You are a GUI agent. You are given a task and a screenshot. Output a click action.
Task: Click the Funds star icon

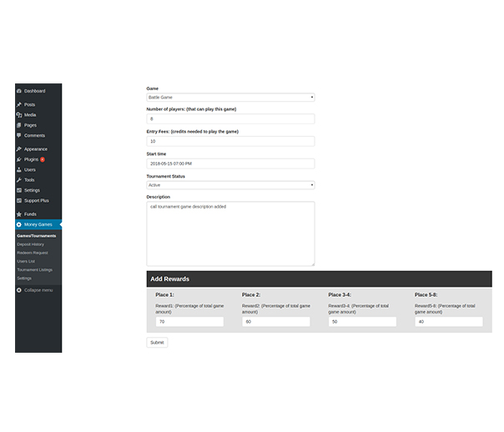[x=19, y=213]
